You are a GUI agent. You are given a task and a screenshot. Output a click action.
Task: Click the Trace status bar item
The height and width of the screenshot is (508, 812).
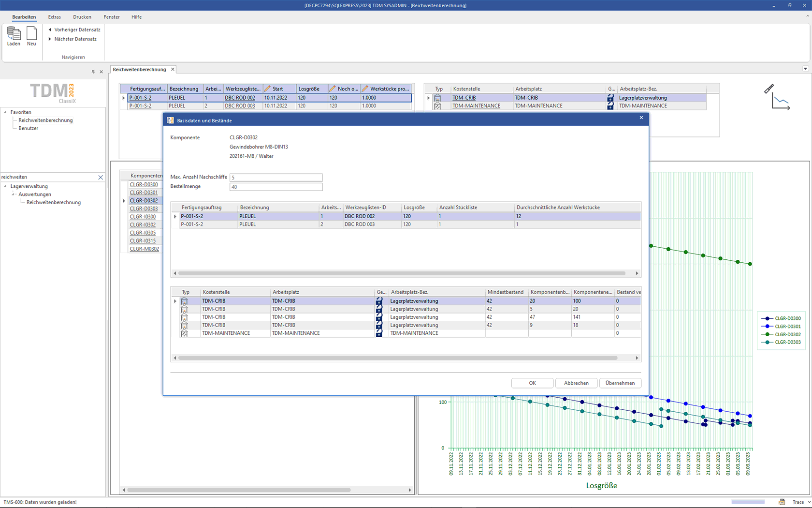[x=798, y=502]
